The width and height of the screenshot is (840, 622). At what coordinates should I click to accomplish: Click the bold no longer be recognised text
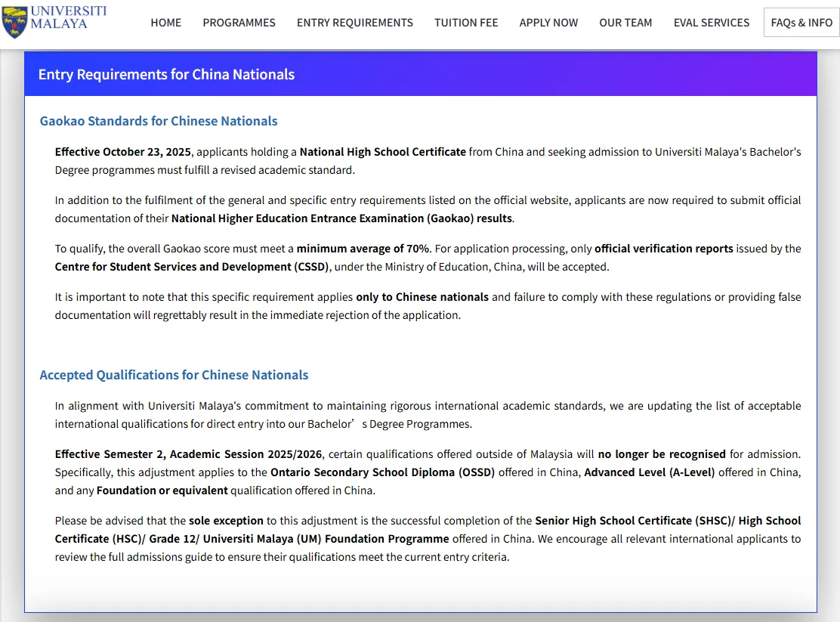pos(662,454)
